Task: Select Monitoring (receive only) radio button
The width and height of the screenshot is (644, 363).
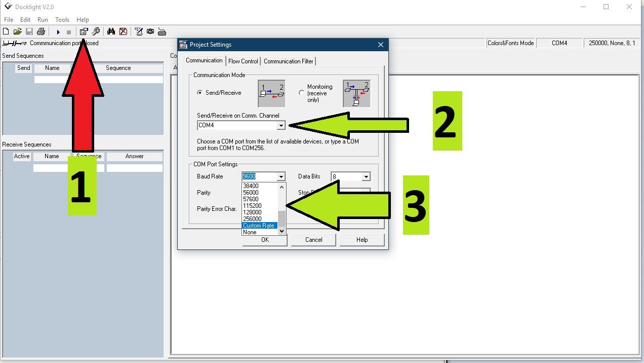Action: (302, 93)
